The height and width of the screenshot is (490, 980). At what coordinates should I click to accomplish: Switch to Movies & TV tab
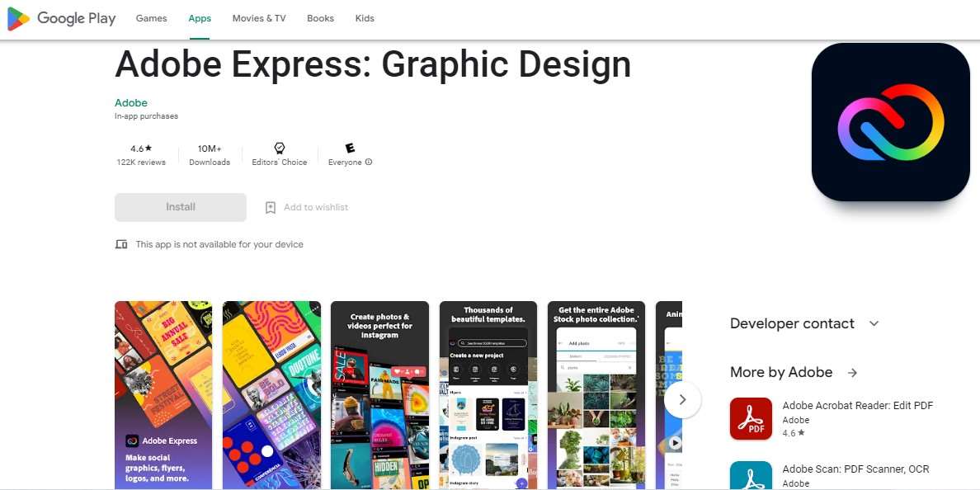pyautogui.click(x=259, y=18)
